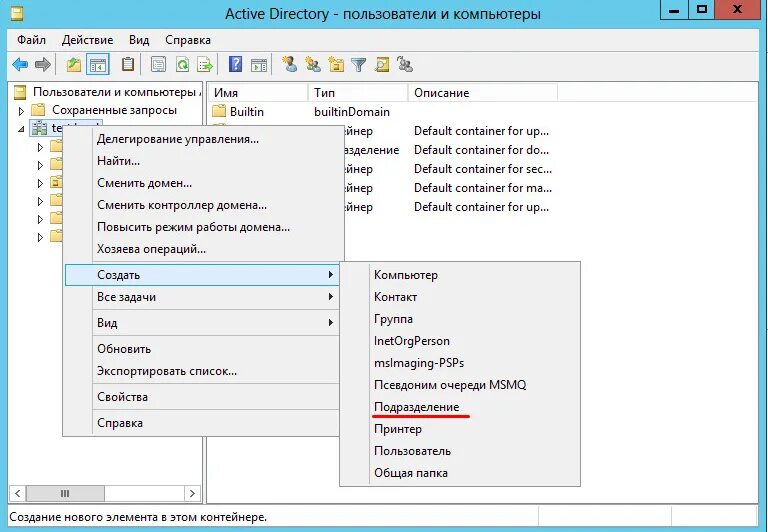
Task: Click the Builtin folder icon in list
Action: pyautogui.click(x=219, y=111)
